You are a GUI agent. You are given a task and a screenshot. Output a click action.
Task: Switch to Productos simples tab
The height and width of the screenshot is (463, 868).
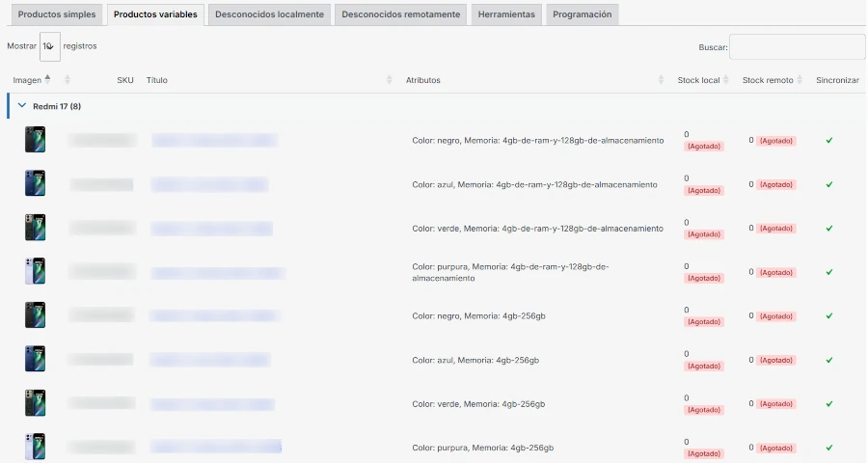coord(57,14)
